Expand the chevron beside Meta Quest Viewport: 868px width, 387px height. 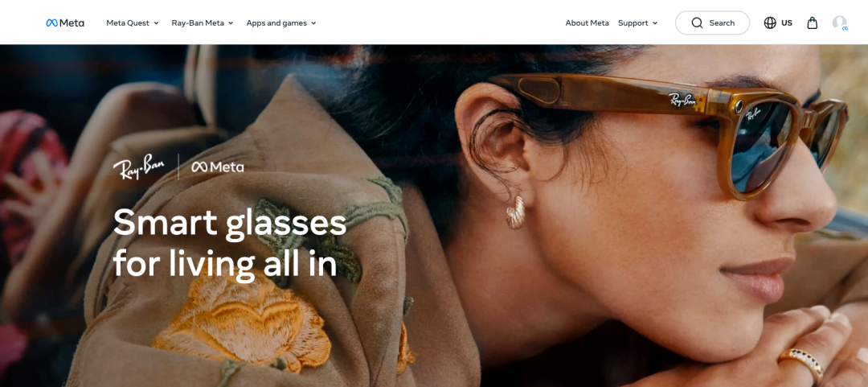point(156,23)
